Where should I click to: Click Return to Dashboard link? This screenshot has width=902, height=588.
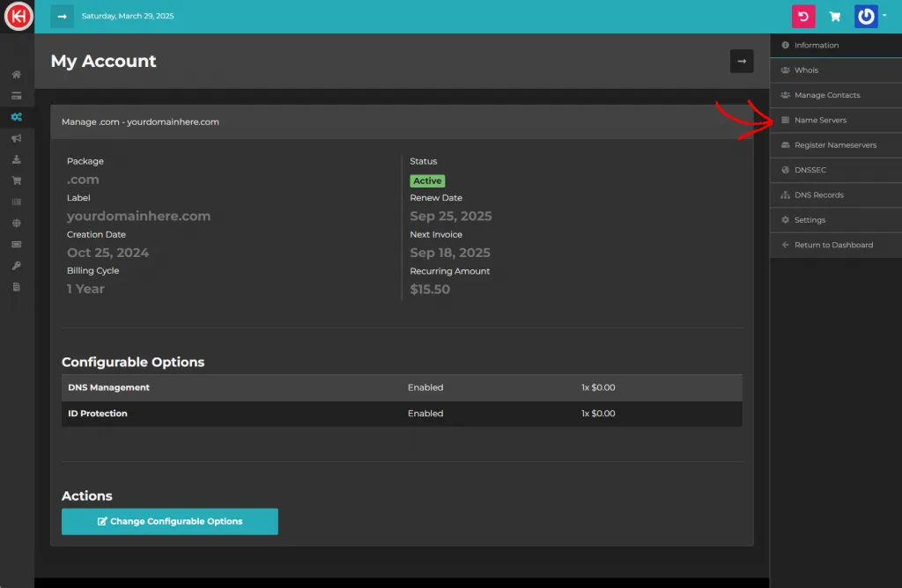point(833,245)
